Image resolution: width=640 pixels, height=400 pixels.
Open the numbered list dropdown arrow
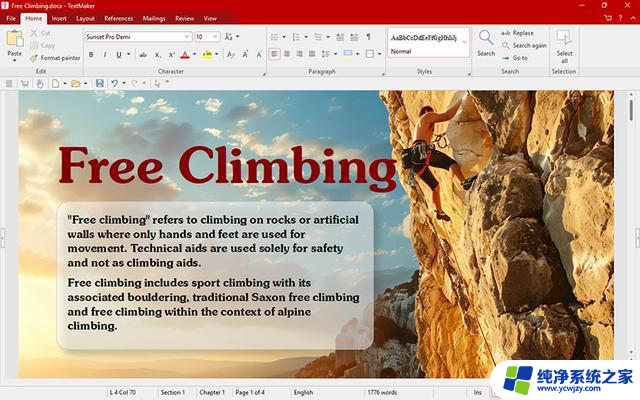click(306, 37)
